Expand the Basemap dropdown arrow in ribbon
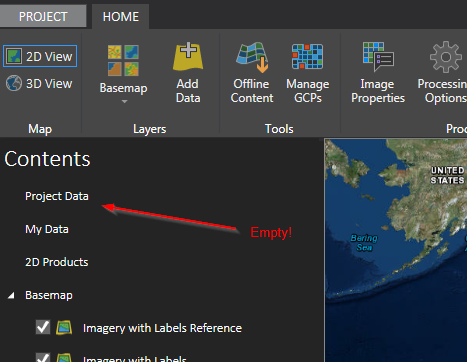 click(124, 101)
